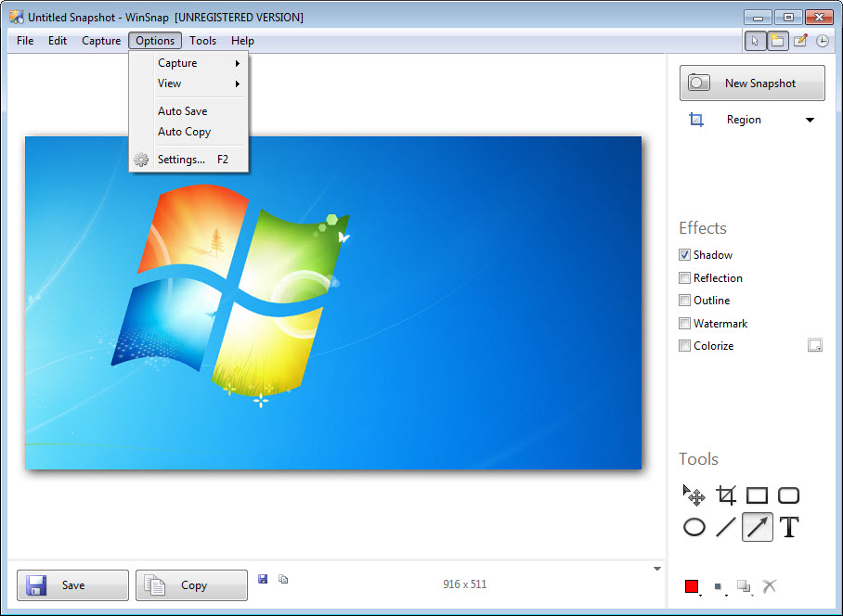Image resolution: width=843 pixels, height=616 pixels.
Task: Open Settings... from Options menu
Action: coord(188,160)
